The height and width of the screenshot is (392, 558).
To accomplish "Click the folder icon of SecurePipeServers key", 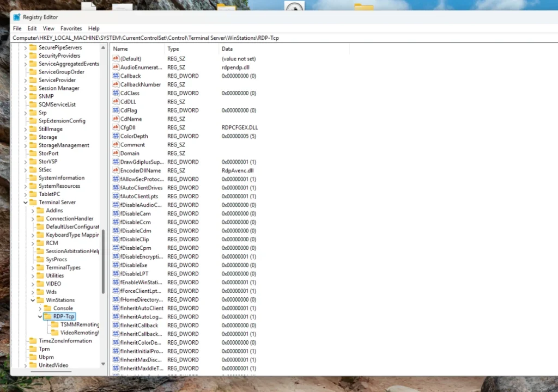I will pyautogui.click(x=33, y=47).
